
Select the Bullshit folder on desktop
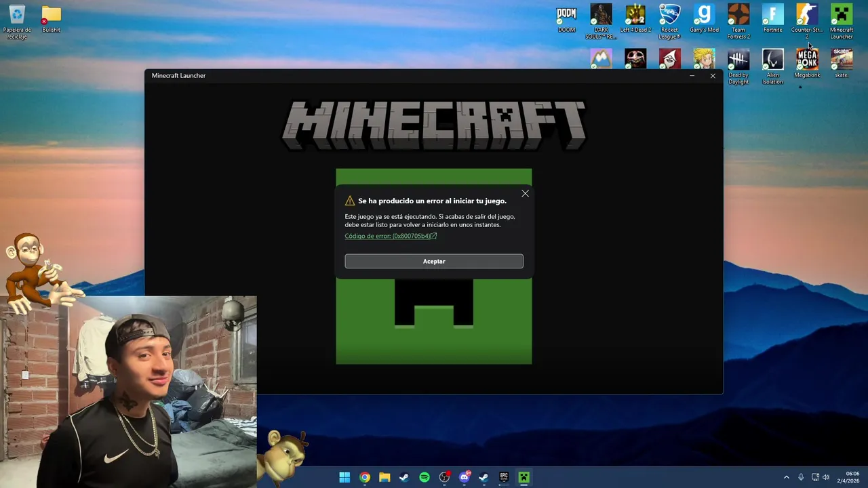coord(51,19)
